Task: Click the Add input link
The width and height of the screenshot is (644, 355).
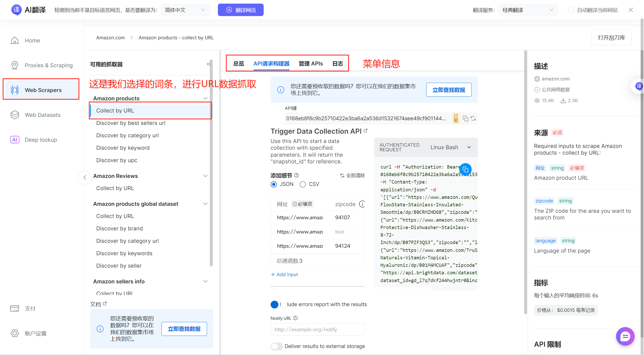Action: tap(284, 274)
